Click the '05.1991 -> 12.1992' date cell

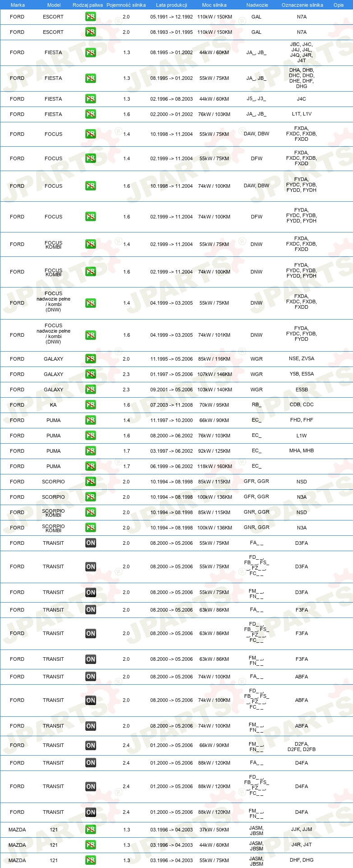[x=172, y=17]
